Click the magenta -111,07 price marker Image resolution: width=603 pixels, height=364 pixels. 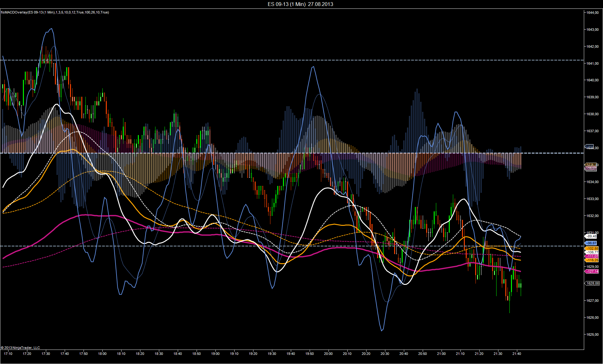coord(592,256)
